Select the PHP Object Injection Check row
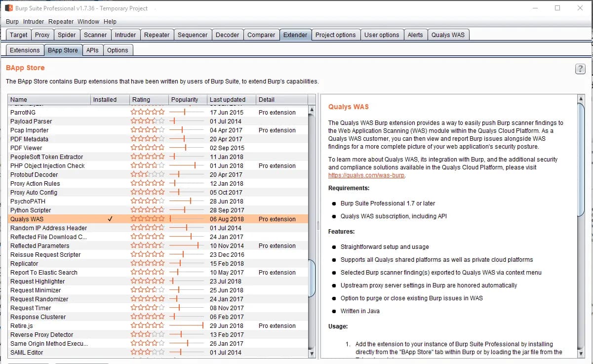The height and width of the screenshot is (364, 593). pyautogui.click(x=47, y=165)
